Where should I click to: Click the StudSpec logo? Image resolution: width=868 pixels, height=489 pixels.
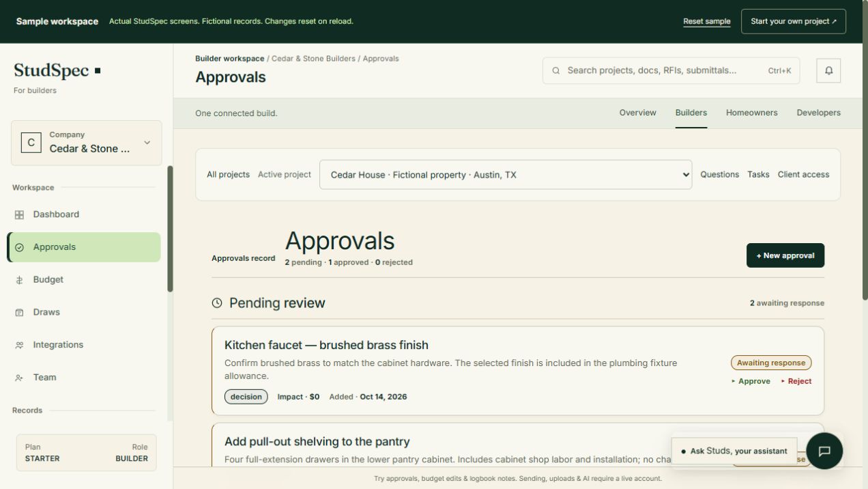pyautogui.click(x=57, y=70)
